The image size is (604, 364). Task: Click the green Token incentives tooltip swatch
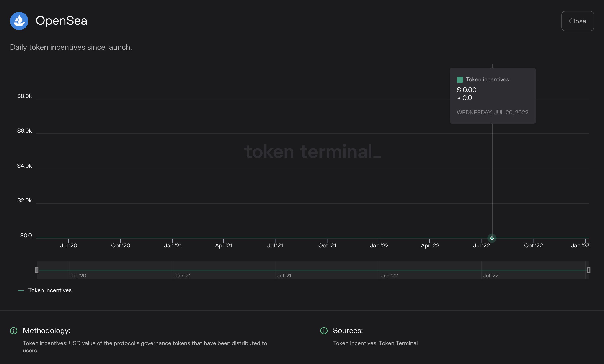tap(460, 79)
